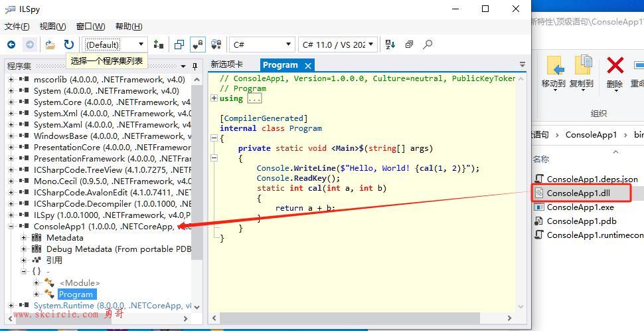Click the <Module> class icon
Viewport: 644px width, 331px height.
pos(49,283)
